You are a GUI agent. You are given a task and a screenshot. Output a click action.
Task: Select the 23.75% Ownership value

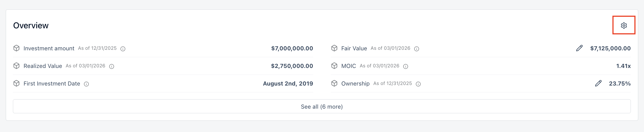tap(620, 84)
